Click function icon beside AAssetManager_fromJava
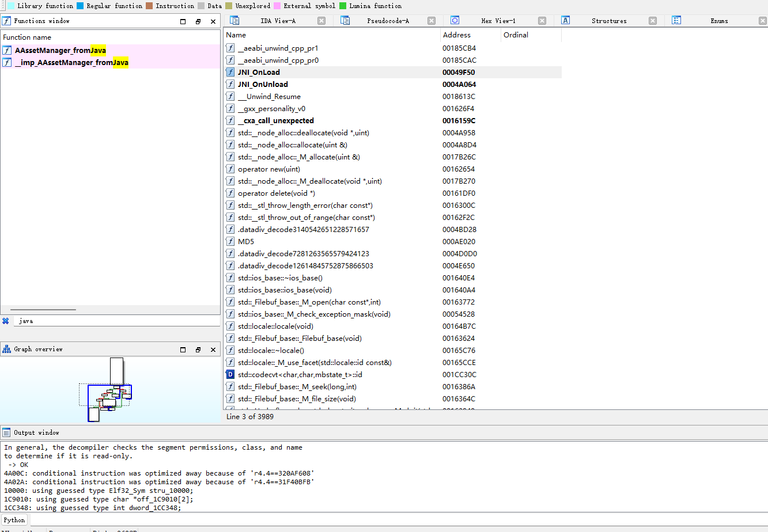The width and height of the screenshot is (768, 532). tap(7, 50)
